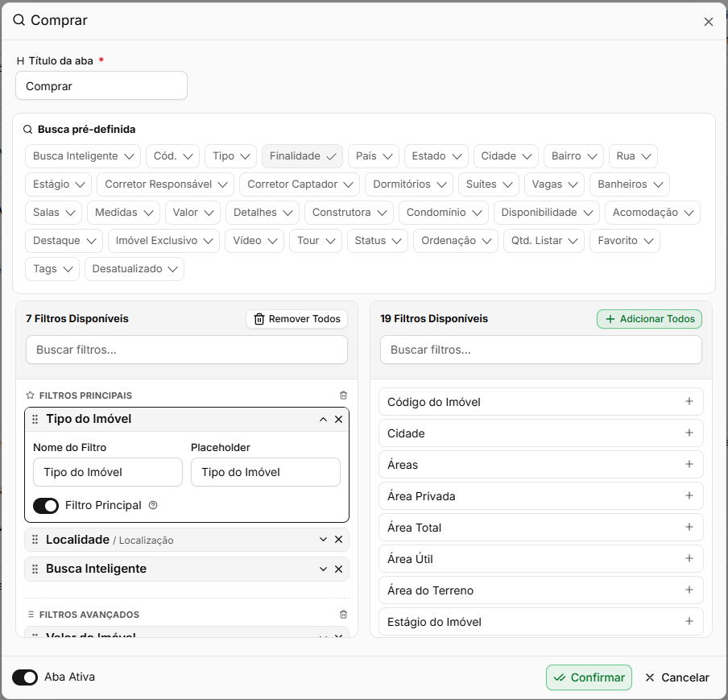Image resolution: width=728 pixels, height=700 pixels.
Task: Collapse the Tipo do Imóvel filter
Action: (x=323, y=420)
